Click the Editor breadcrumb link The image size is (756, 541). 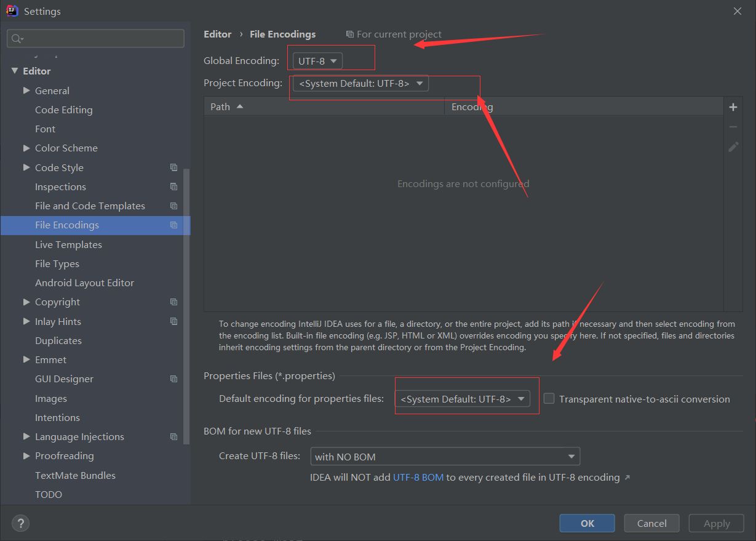click(218, 34)
